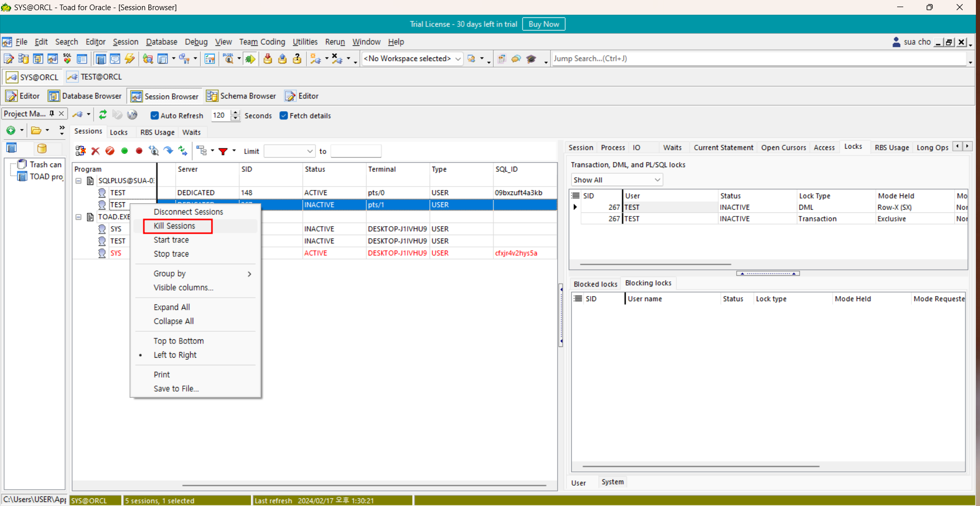Choose Kill Sessions from context menu
This screenshot has width=980, height=506.
174,226
